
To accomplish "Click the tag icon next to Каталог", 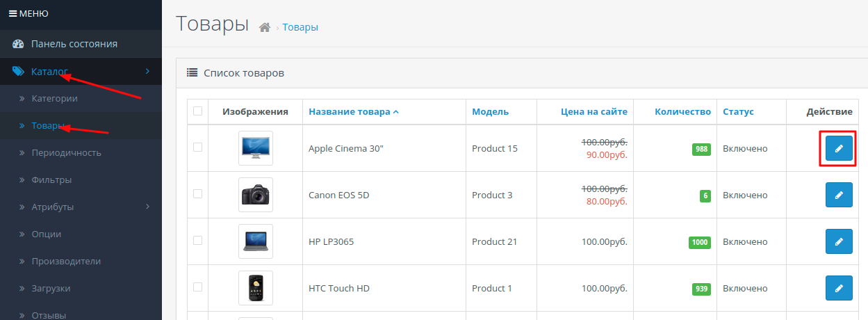I will [x=19, y=71].
